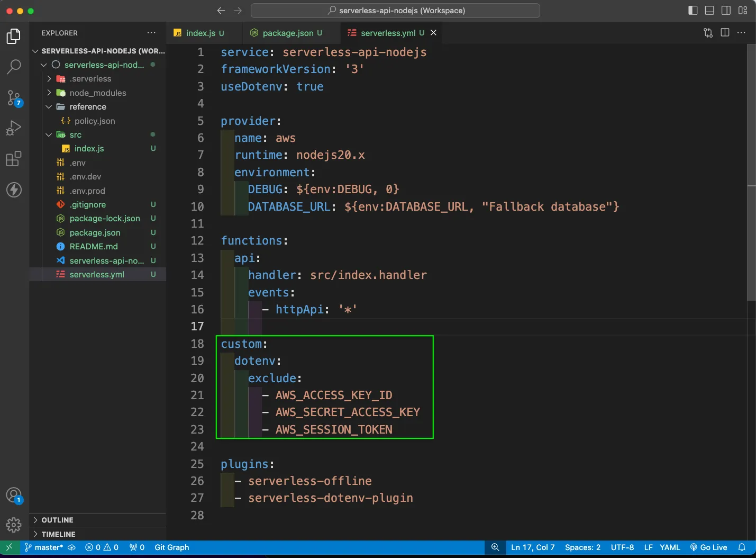Open errors and warnings count in status bar
This screenshot has height=558, width=756.
pos(102,547)
